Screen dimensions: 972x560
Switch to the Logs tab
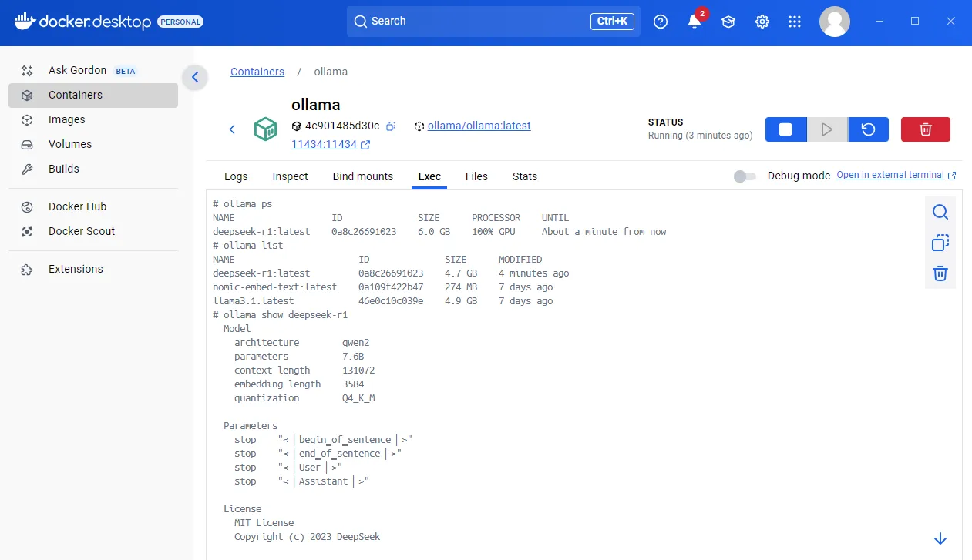tap(236, 176)
